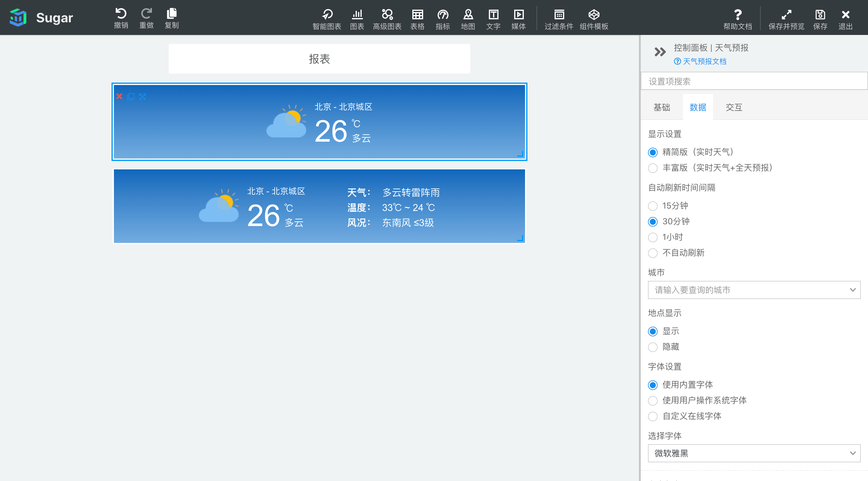Click the 报表 title box

(x=319, y=59)
